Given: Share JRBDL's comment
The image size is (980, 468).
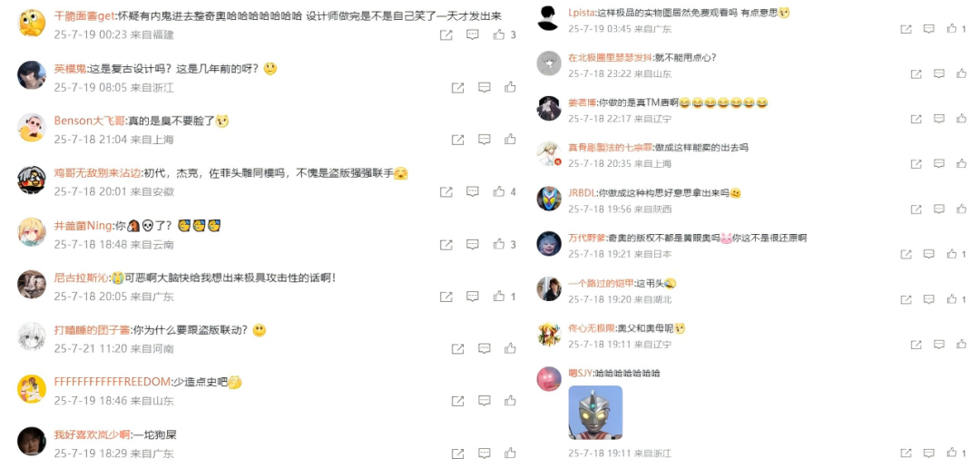Looking at the screenshot, I should tap(916, 209).
